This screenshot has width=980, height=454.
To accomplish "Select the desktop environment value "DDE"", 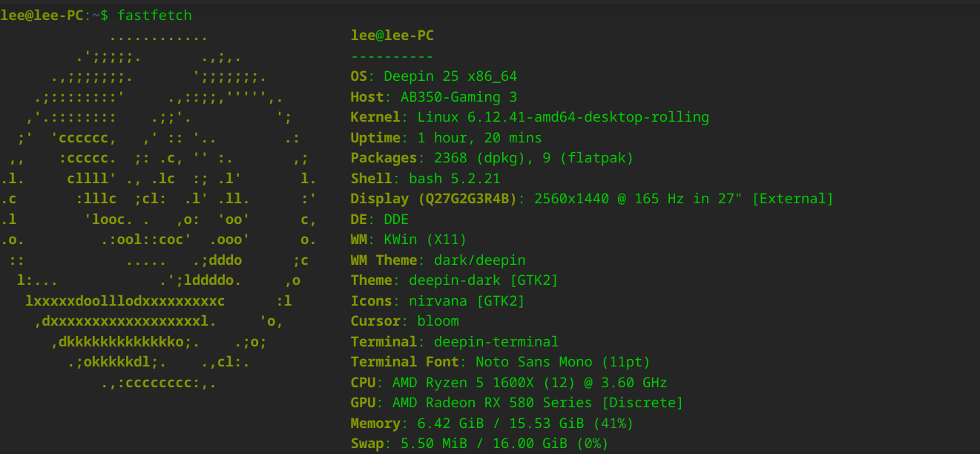I will tap(396, 220).
